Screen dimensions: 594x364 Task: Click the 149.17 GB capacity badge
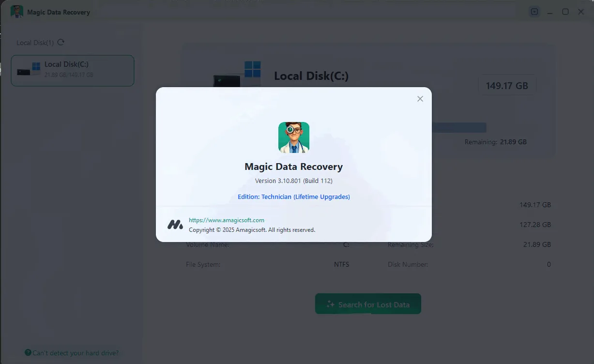pos(507,86)
